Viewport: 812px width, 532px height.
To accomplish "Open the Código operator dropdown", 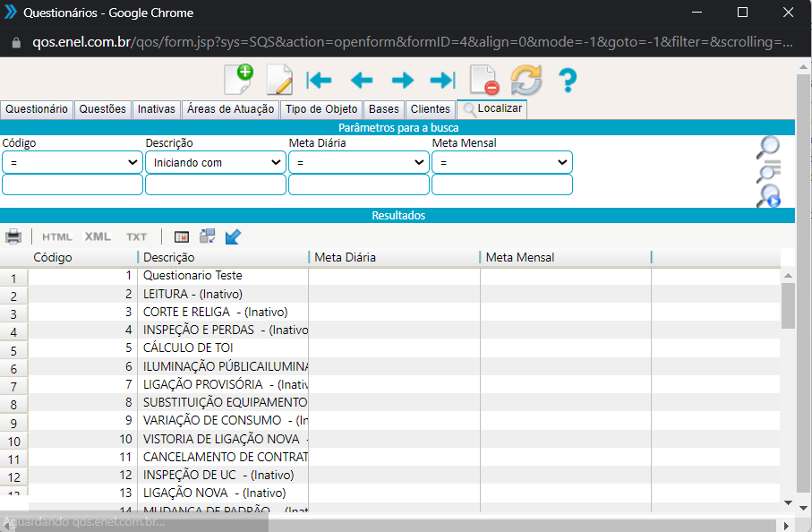I will pos(73,162).
